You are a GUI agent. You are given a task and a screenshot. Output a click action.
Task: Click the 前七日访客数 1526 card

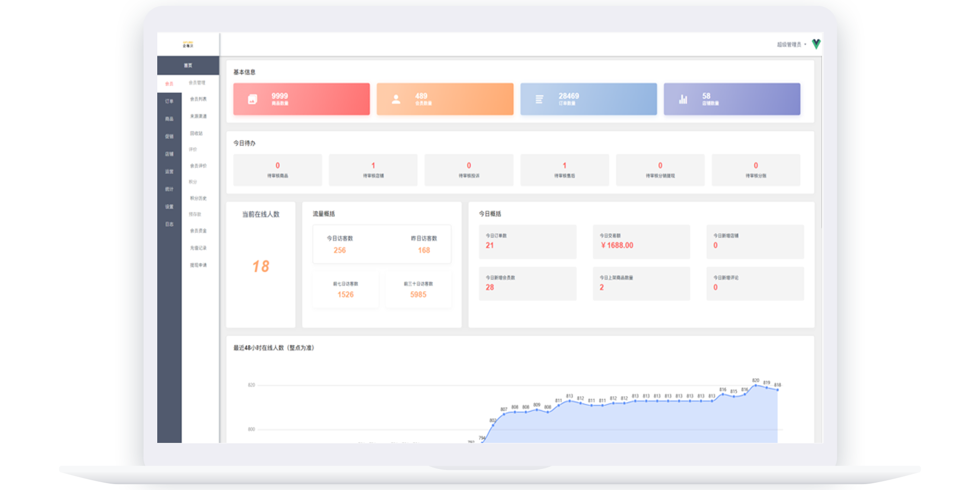345,290
